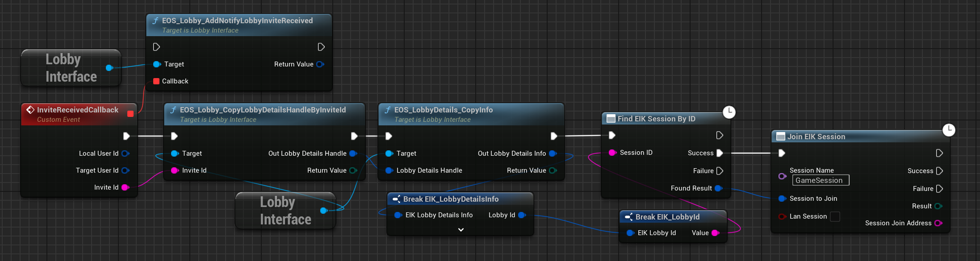Screen dimensions: 980x261
Task: Enable the Lan Session checkbox
Action: tap(835, 216)
